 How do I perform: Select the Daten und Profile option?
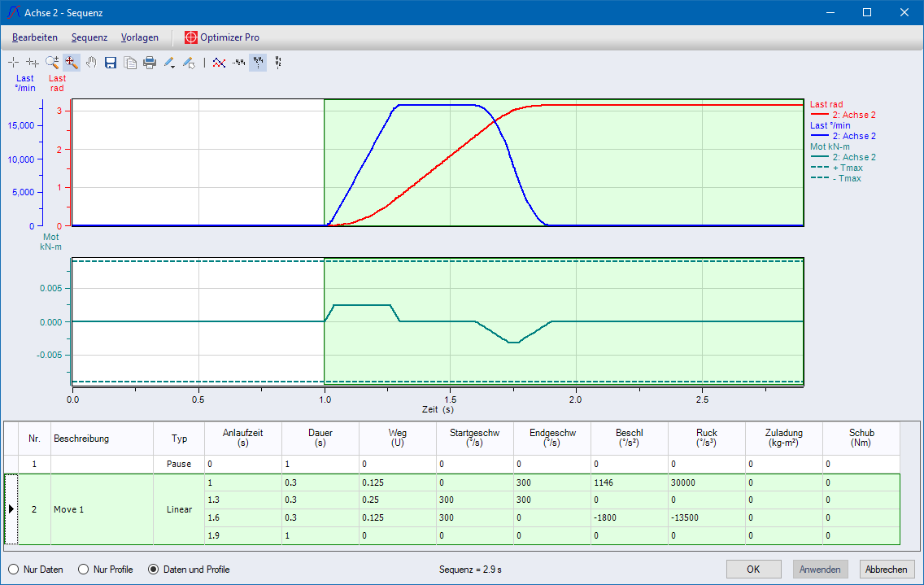click(x=153, y=570)
